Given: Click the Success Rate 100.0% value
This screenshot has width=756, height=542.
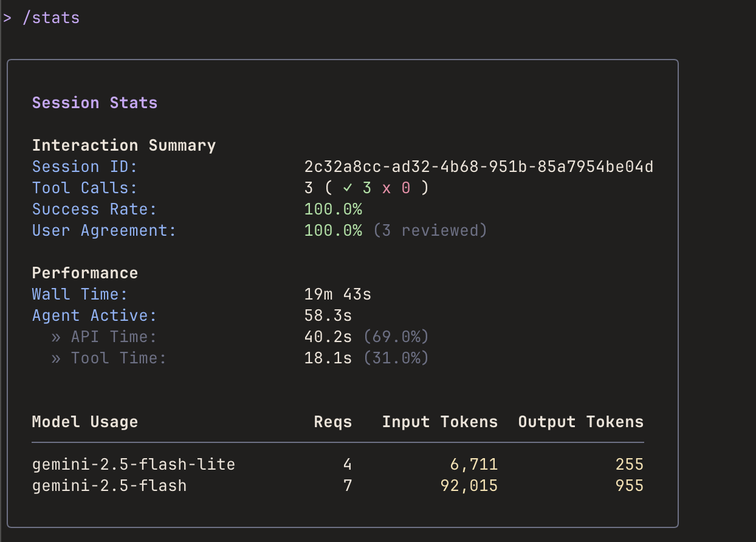Looking at the screenshot, I should [333, 210].
